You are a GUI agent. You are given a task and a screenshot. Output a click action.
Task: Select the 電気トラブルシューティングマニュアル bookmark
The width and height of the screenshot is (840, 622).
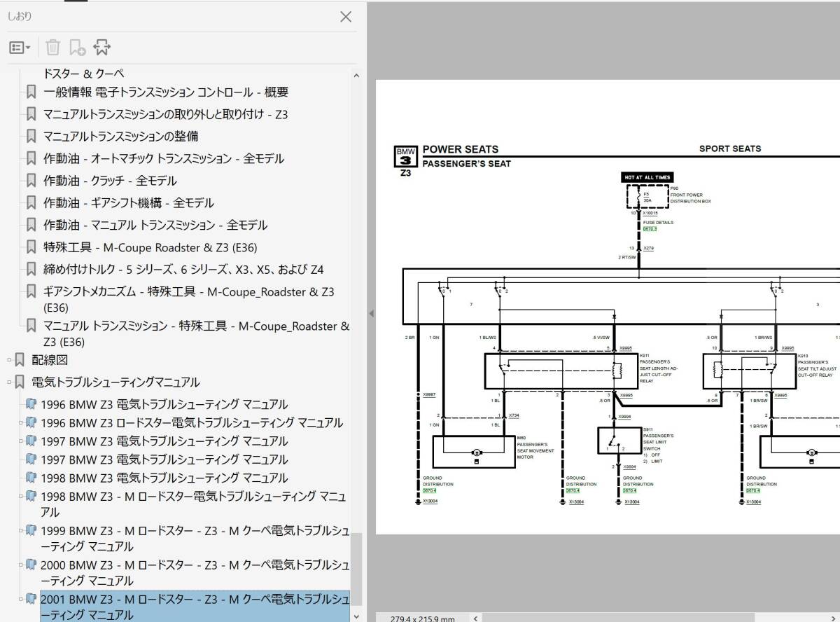tap(115, 382)
